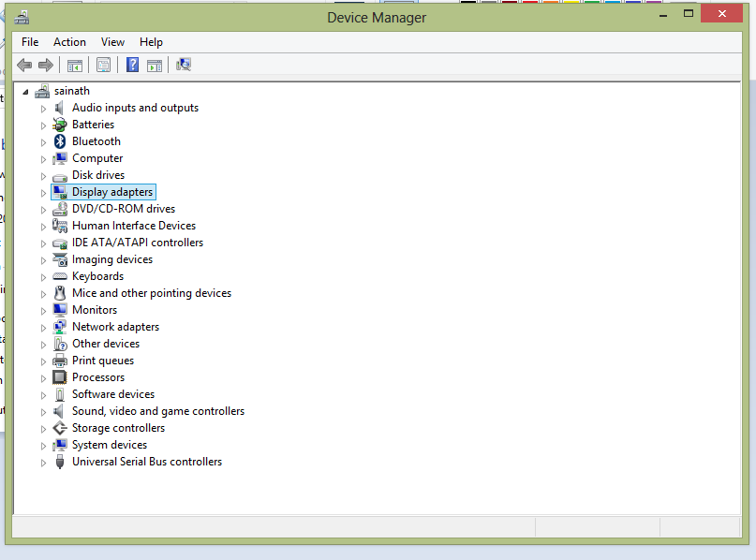756x560 pixels.
Task: Expand the Display adapters node arrow
Action: pos(43,193)
